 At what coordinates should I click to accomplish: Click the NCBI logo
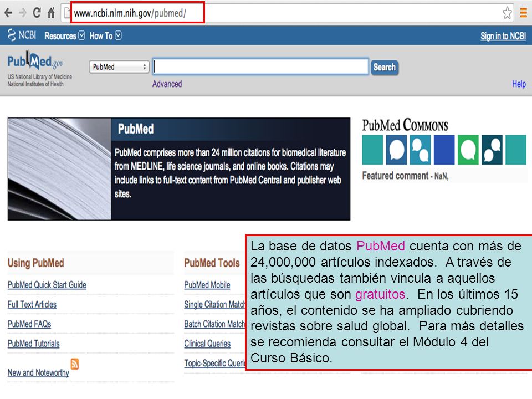(x=22, y=35)
